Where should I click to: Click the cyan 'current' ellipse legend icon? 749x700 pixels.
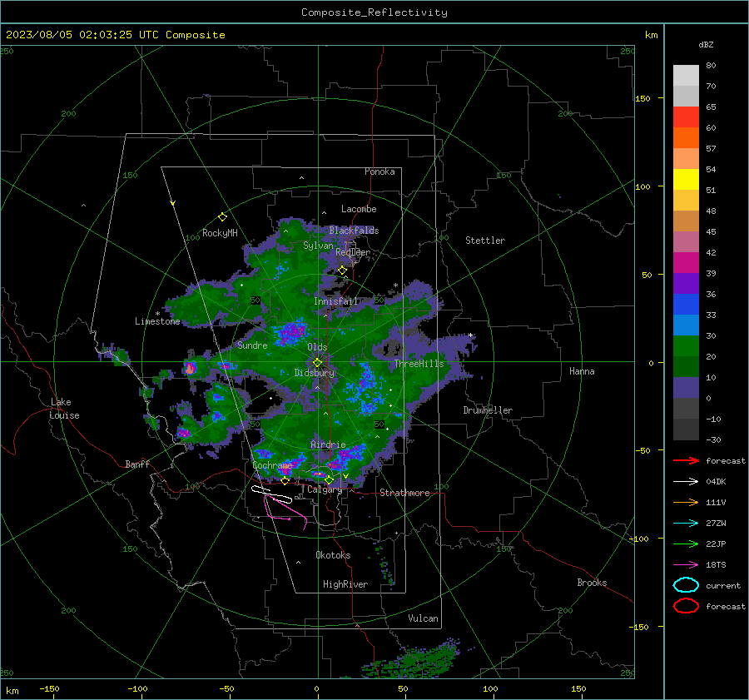tap(686, 585)
